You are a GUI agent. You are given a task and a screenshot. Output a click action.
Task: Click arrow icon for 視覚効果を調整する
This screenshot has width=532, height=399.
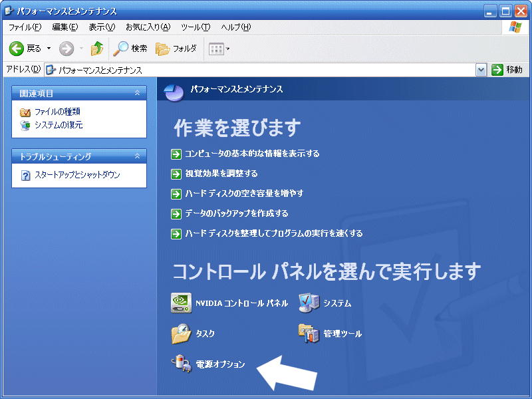(176, 174)
